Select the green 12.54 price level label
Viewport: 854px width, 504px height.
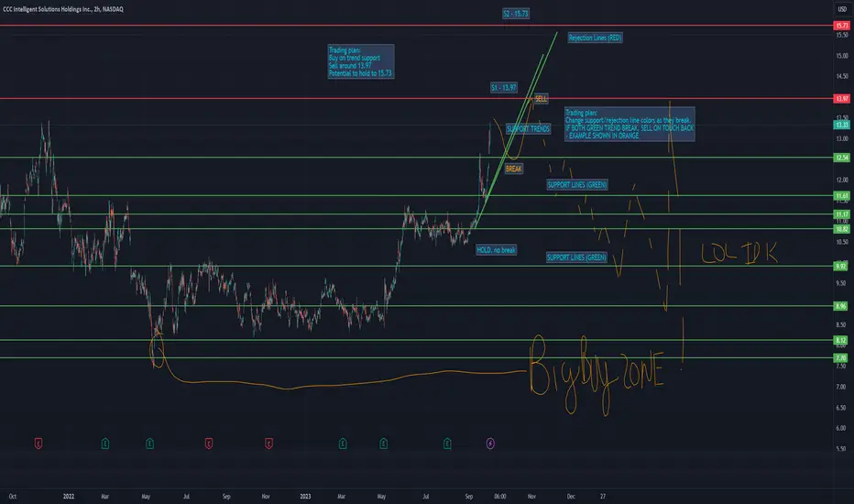(x=842, y=158)
